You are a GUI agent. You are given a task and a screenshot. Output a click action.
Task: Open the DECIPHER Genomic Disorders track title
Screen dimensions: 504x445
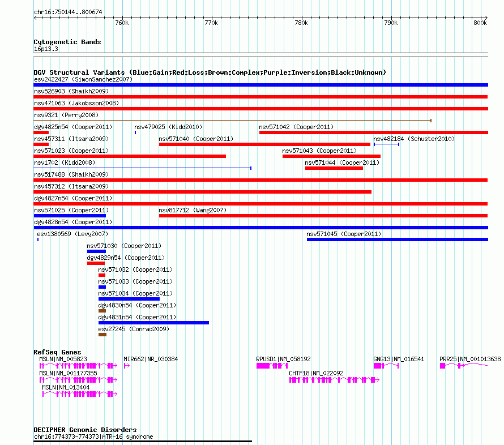(85, 430)
